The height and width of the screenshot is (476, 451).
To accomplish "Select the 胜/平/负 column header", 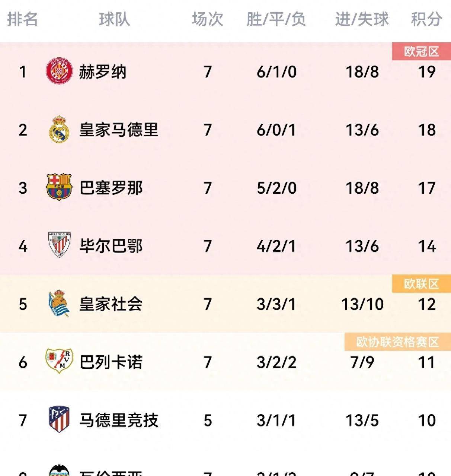I will 276,19.
